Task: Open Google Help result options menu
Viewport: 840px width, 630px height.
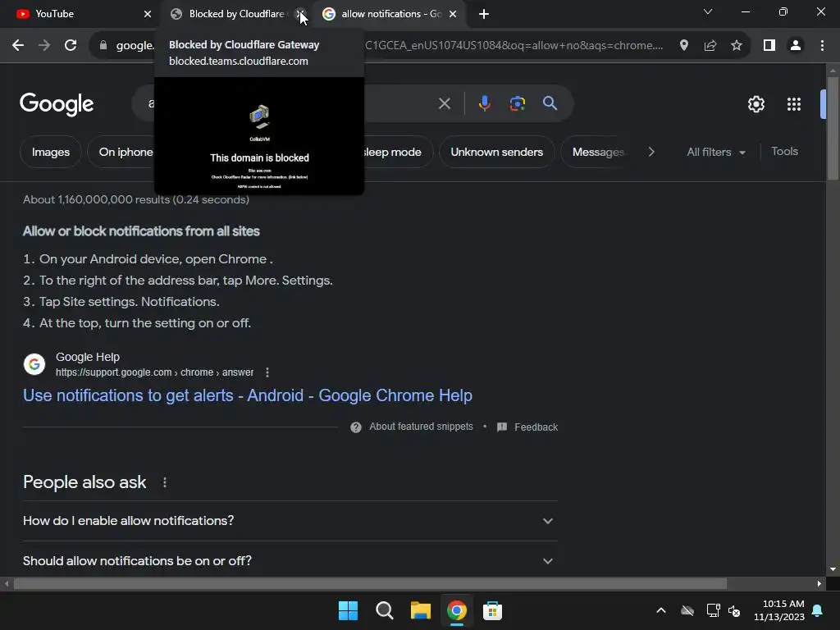Action: pyautogui.click(x=267, y=372)
